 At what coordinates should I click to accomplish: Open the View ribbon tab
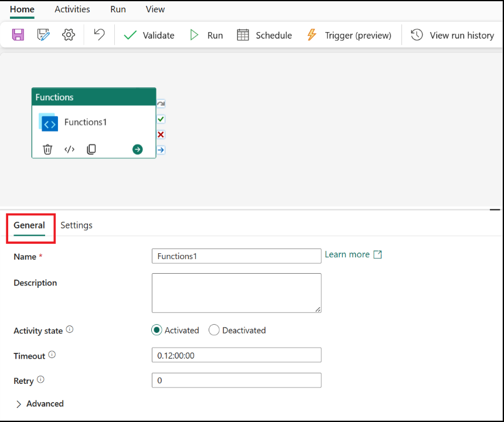(x=155, y=9)
